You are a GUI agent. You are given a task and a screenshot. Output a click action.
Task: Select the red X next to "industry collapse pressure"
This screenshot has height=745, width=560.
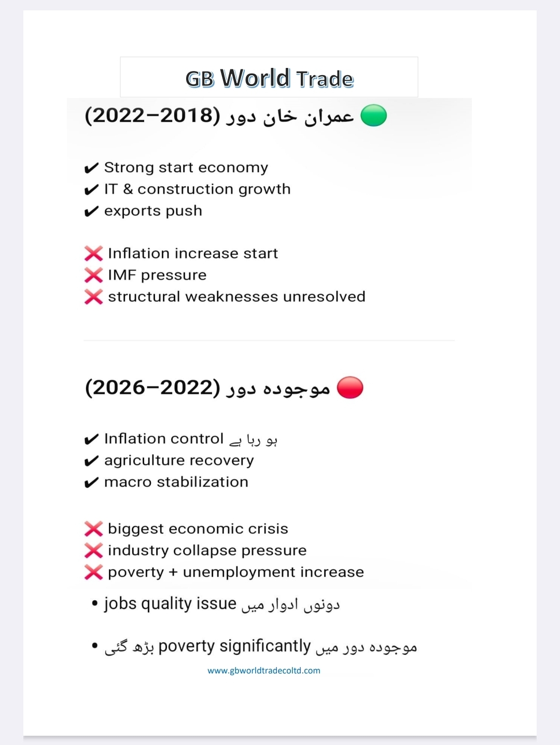click(x=93, y=551)
